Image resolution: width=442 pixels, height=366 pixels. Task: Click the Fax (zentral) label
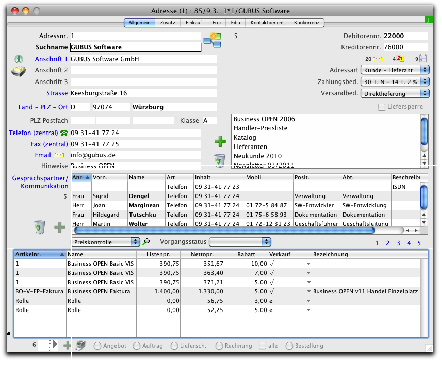(x=49, y=144)
